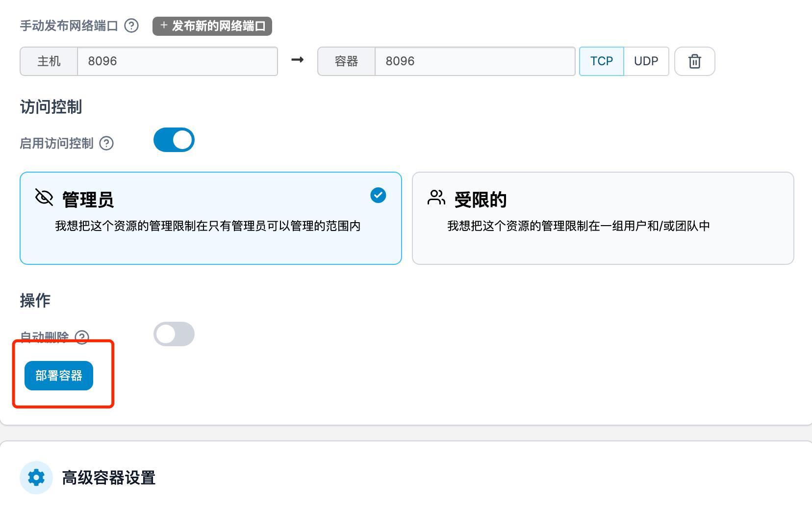Click the help icon next to 自动删除
The height and width of the screenshot is (512, 812).
(82, 337)
